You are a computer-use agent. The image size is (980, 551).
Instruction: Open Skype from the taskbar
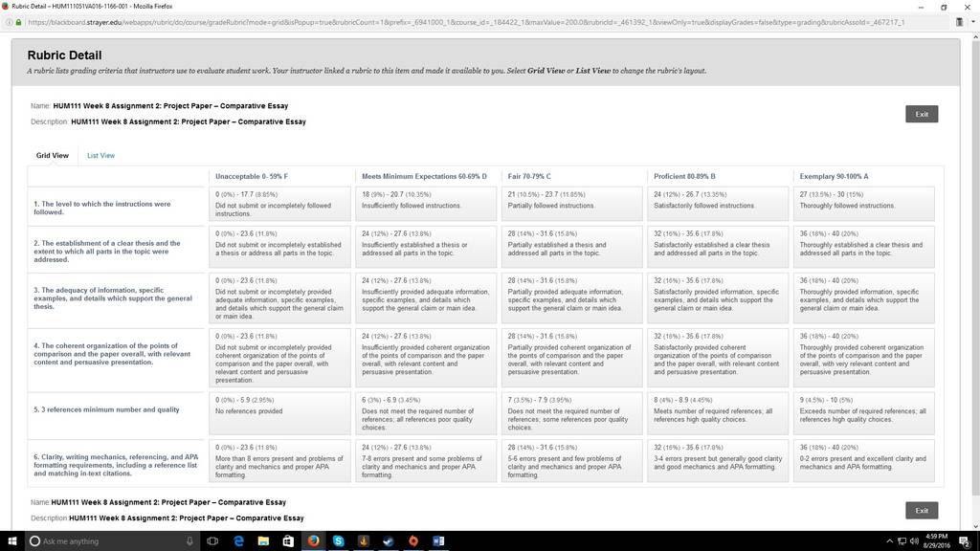point(338,541)
